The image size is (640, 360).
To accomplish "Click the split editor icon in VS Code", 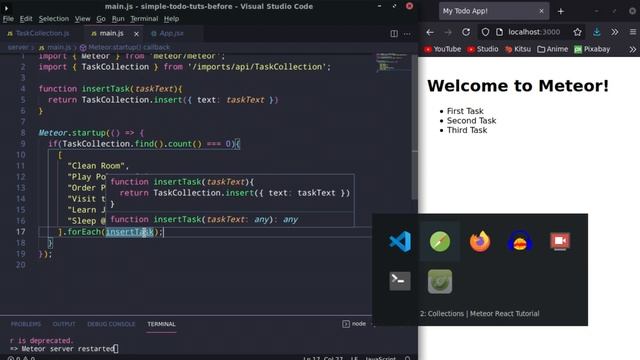I will pyautogui.click(x=394, y=33).
